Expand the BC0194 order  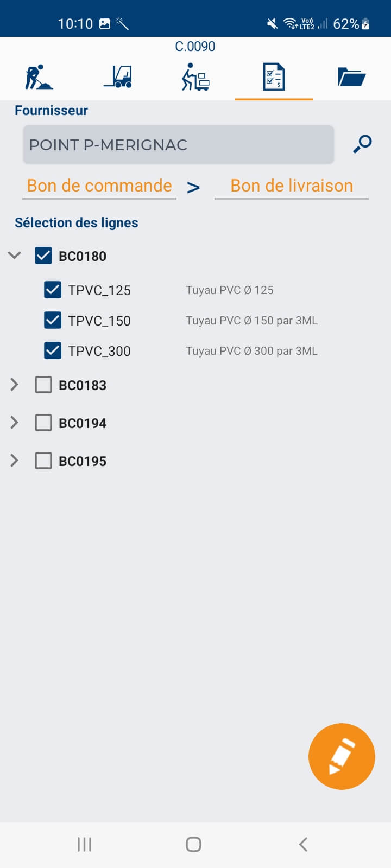(x=15, y=423)
